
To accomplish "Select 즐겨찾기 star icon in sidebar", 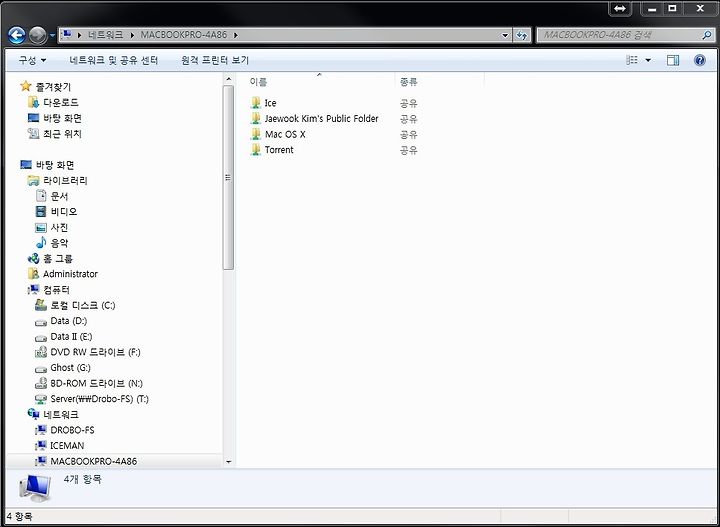I will (26, 86).
